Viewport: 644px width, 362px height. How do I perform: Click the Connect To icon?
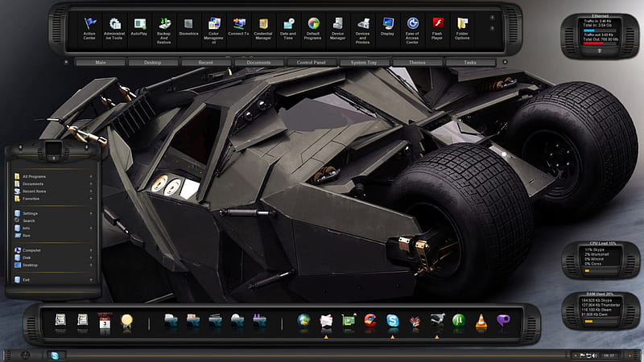tap(238, 27)
